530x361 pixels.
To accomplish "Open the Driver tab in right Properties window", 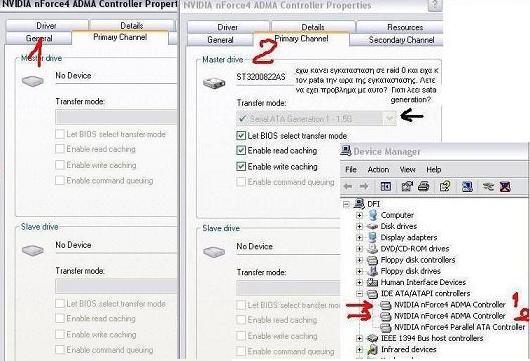I will tap(228, 27).
